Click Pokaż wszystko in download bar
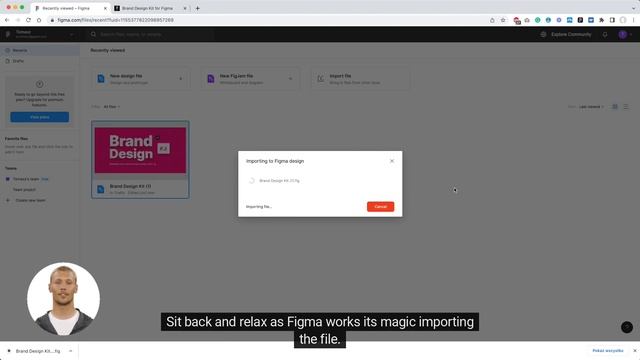 pos(608,351)
